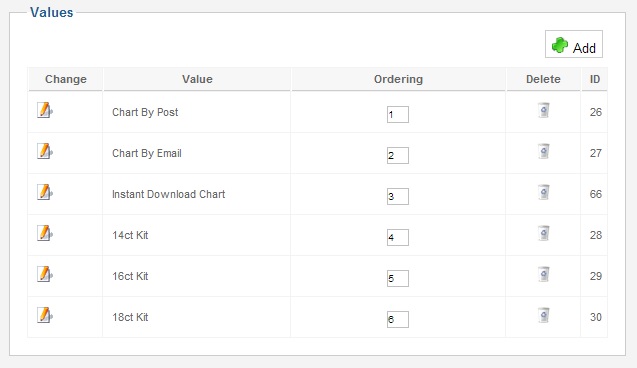Click ordering input for 16ct Kit

pos(398,279)
